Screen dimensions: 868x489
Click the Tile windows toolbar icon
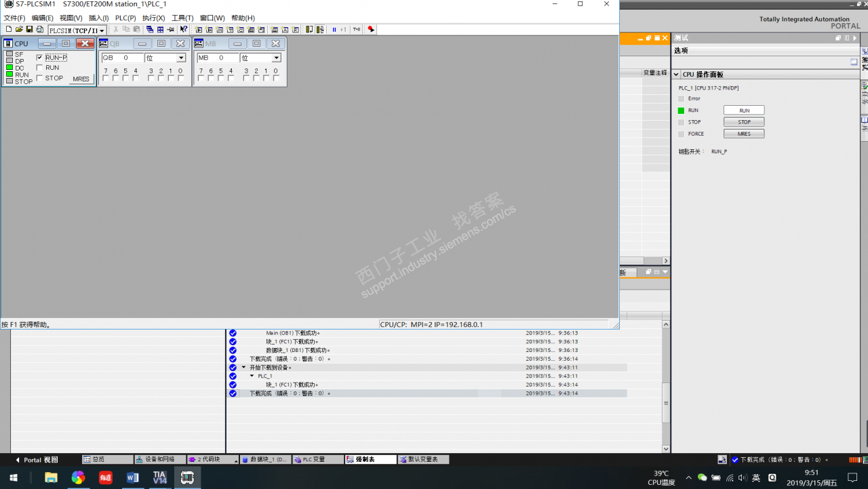coord(160,29)
